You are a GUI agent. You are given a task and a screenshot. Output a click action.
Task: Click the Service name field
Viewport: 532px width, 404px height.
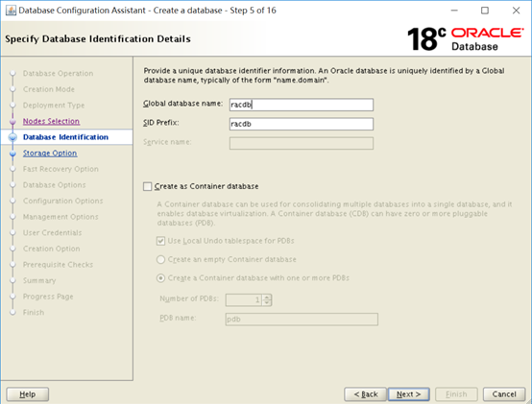click(302, 143)
